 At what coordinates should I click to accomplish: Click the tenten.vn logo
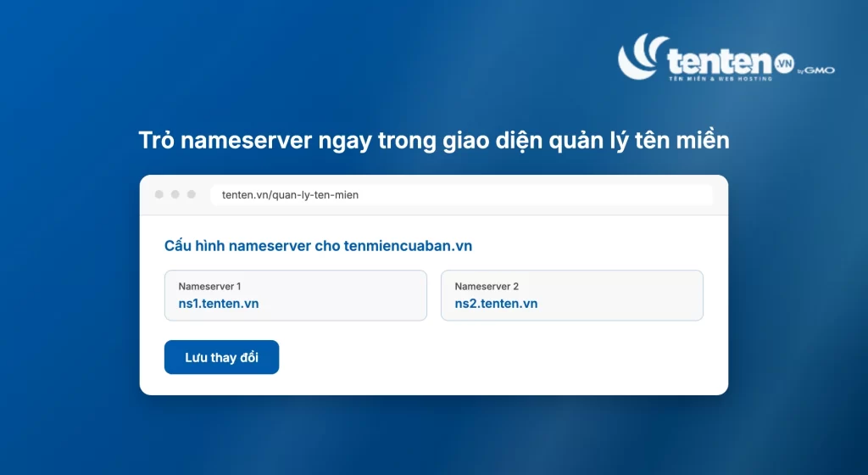coord(726,58)
